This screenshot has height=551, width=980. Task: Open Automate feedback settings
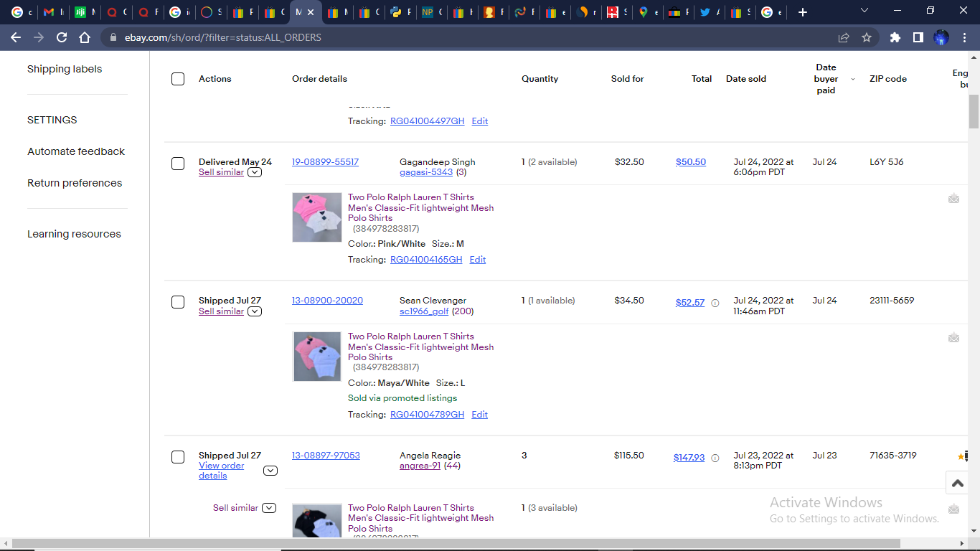pos(76,151)
